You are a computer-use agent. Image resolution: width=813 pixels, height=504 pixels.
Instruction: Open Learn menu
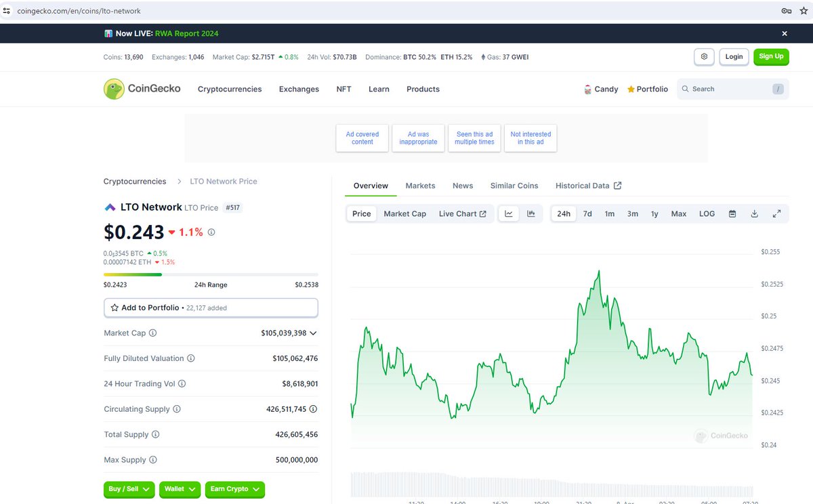(x=379, y=89)
